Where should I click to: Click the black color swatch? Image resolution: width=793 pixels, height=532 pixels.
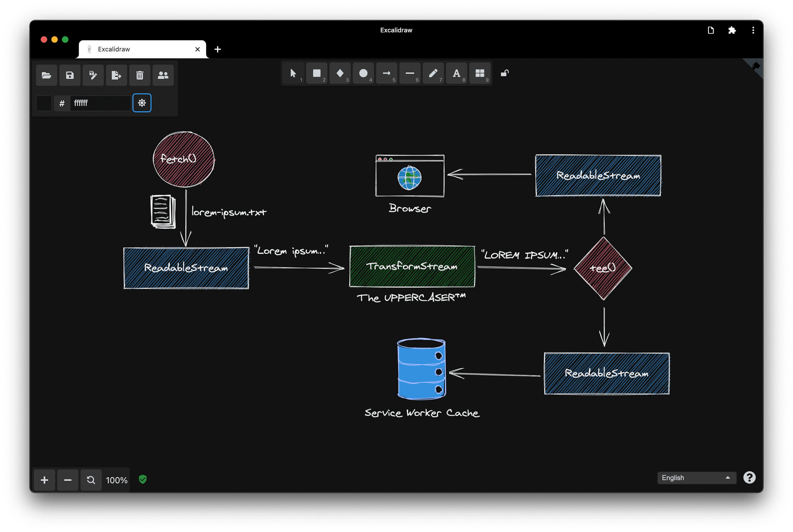[44, 102]
